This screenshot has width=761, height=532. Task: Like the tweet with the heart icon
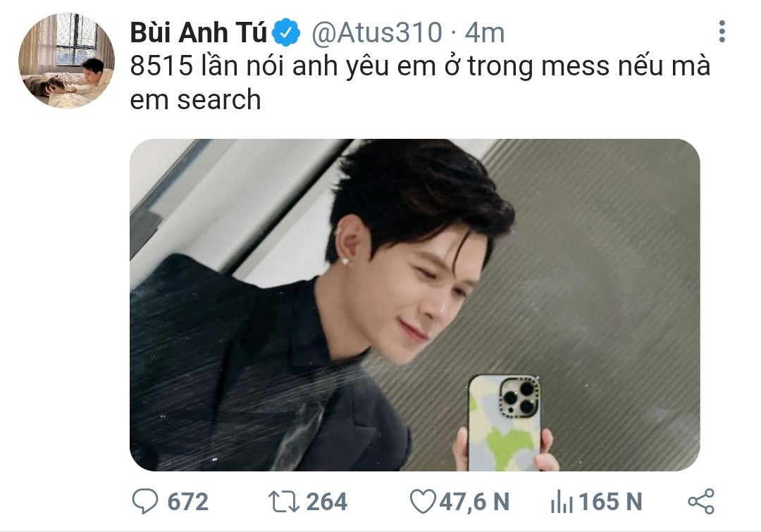(x=423, y=502)
